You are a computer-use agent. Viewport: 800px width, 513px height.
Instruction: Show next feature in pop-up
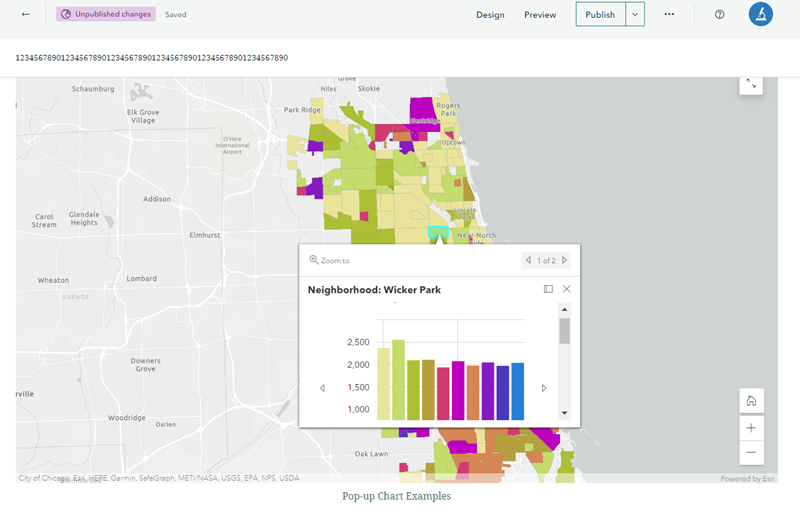pyautogui.click(x=564, y=260)
